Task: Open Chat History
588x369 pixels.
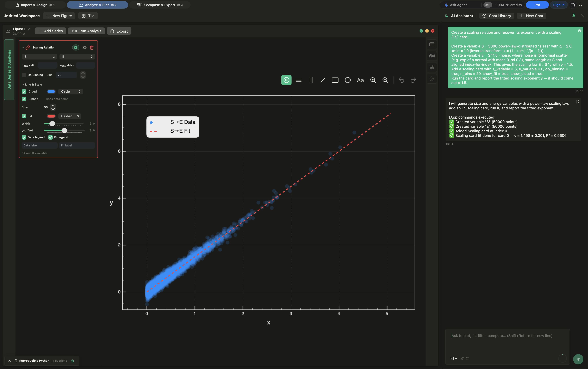Action: tap(496, 16)
